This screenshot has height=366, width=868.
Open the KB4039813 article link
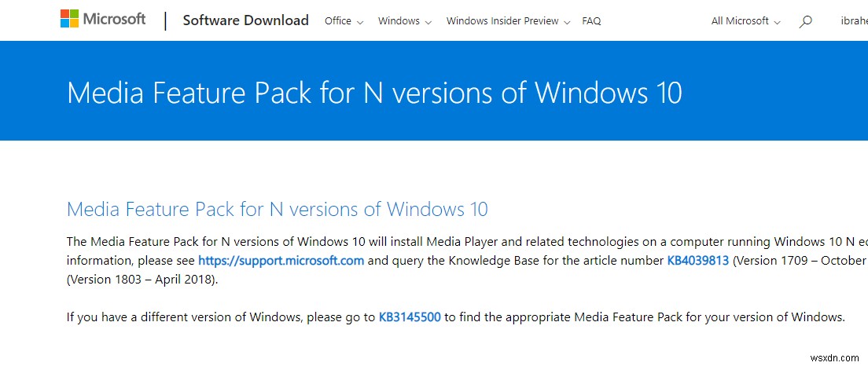698,260
